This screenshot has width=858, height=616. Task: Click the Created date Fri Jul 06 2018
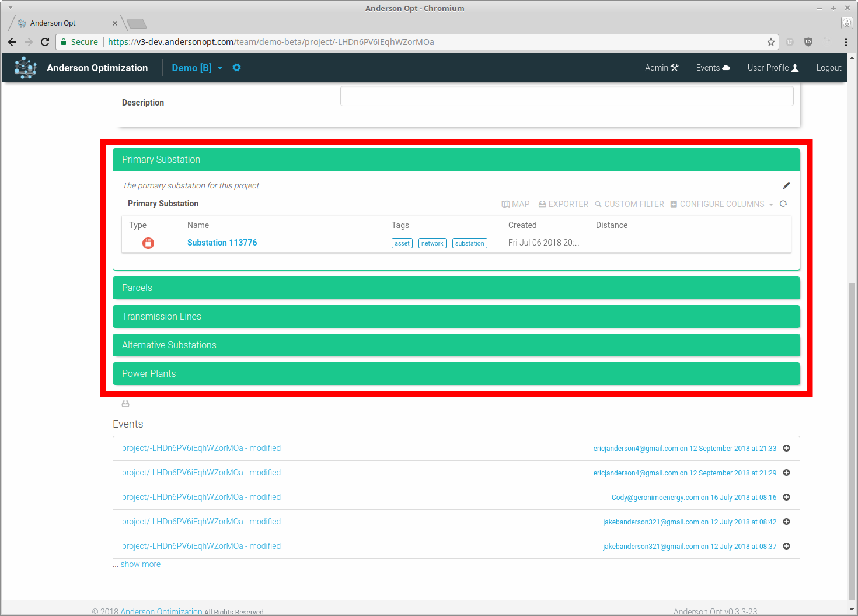pyautogui.click(x=543, y=243)
